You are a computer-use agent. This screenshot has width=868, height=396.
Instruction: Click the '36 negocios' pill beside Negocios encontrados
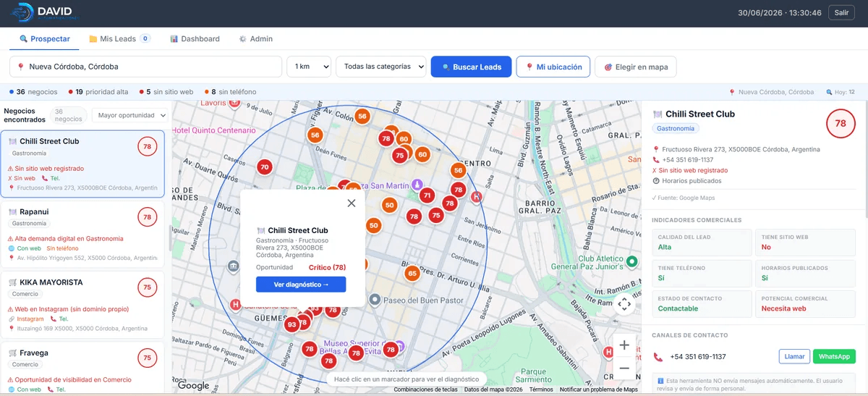(x=69, y=115)
